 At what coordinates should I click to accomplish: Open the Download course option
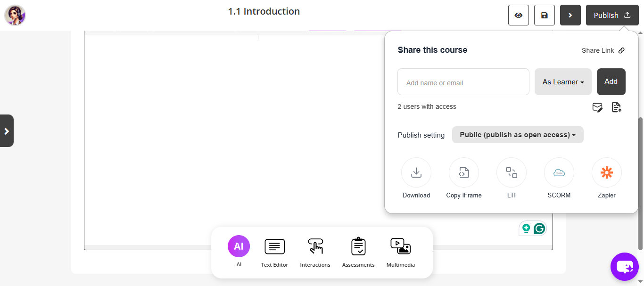(x=416, y=172)
